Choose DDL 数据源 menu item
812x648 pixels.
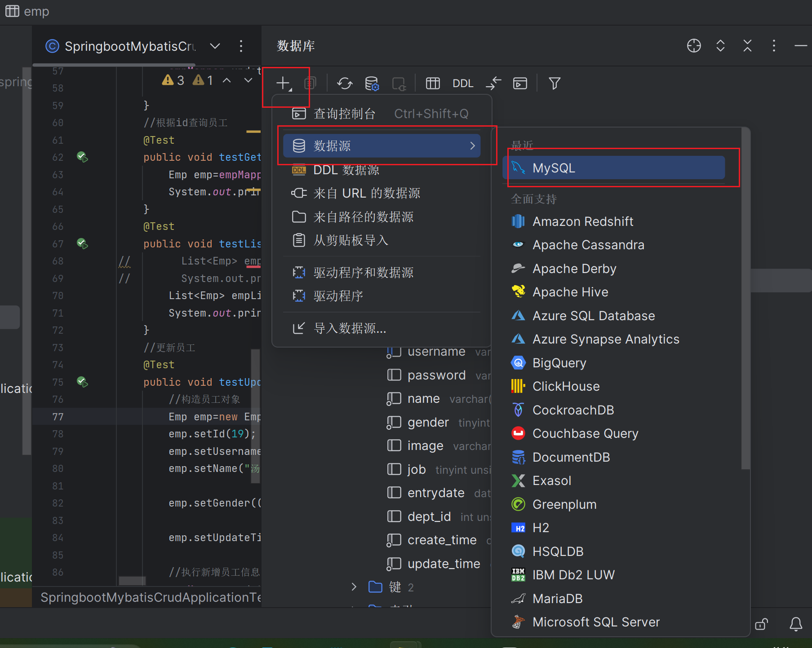(382, 170)
